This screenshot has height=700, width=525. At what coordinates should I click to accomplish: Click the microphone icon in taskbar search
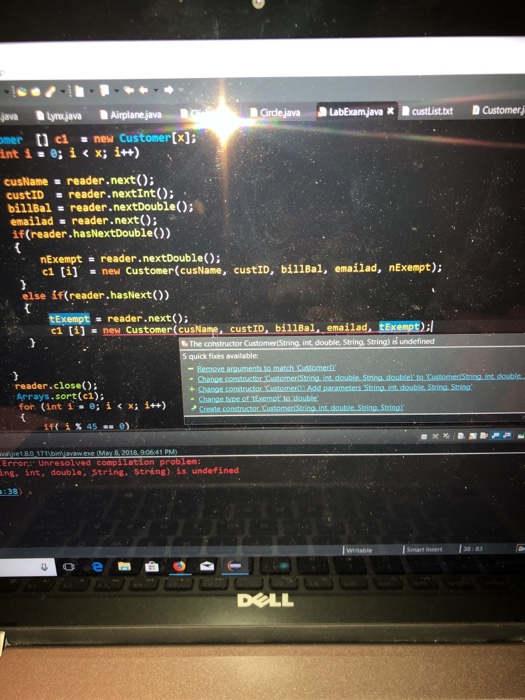pos(44,567)
